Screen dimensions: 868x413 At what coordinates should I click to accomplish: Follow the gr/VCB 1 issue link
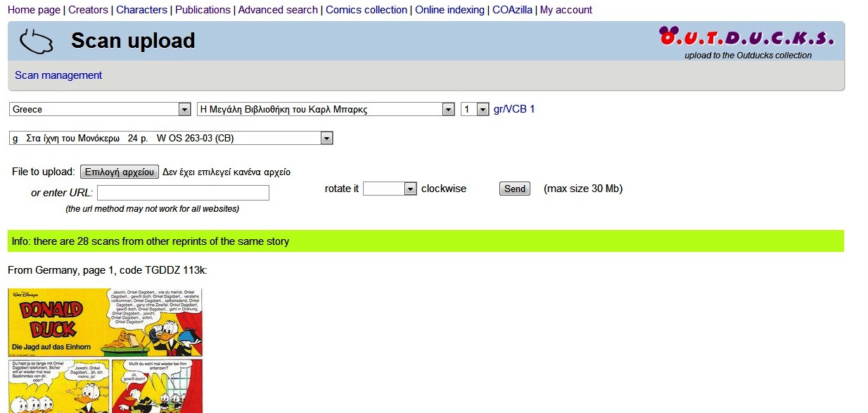tap(514, 109)
